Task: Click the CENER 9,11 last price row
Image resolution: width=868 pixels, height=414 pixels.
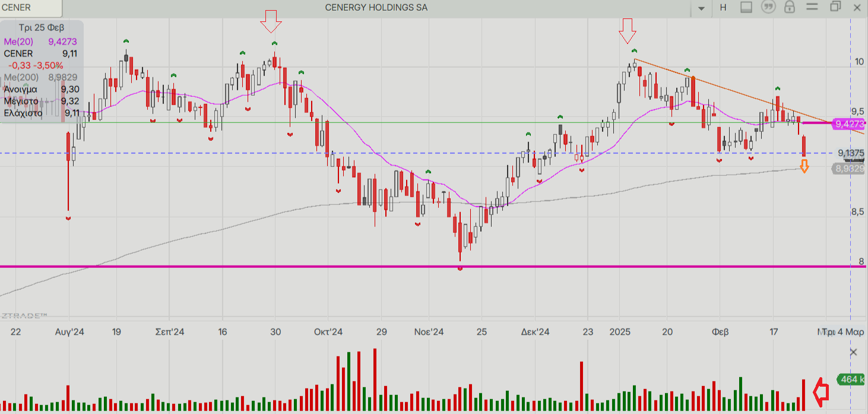Action: 40,53
